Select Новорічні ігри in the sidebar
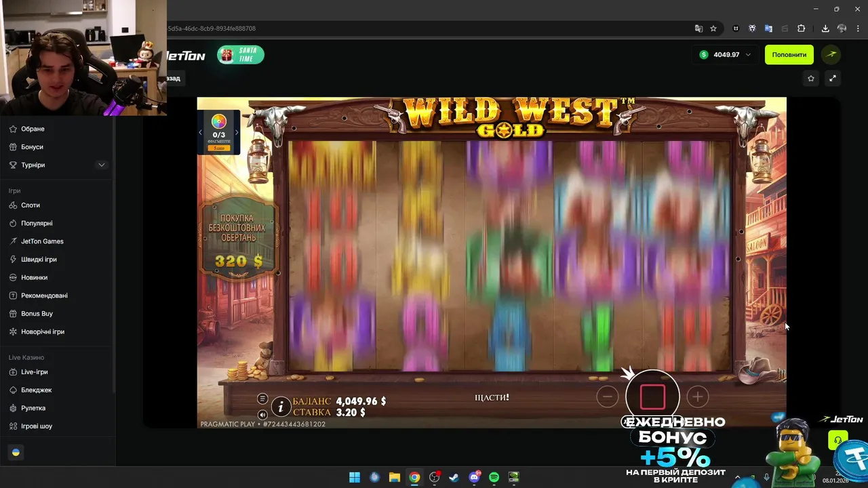 [57, 332]
